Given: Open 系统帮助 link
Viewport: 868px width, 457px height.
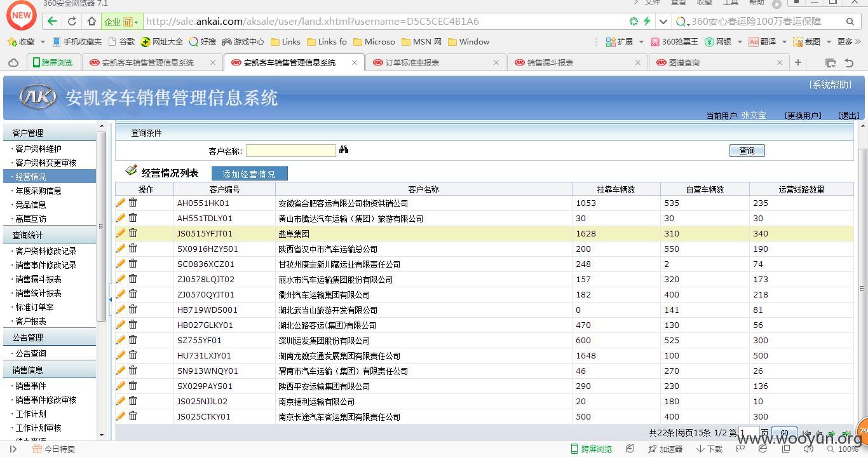Looking at the screenshot, I should click(831, 85).
